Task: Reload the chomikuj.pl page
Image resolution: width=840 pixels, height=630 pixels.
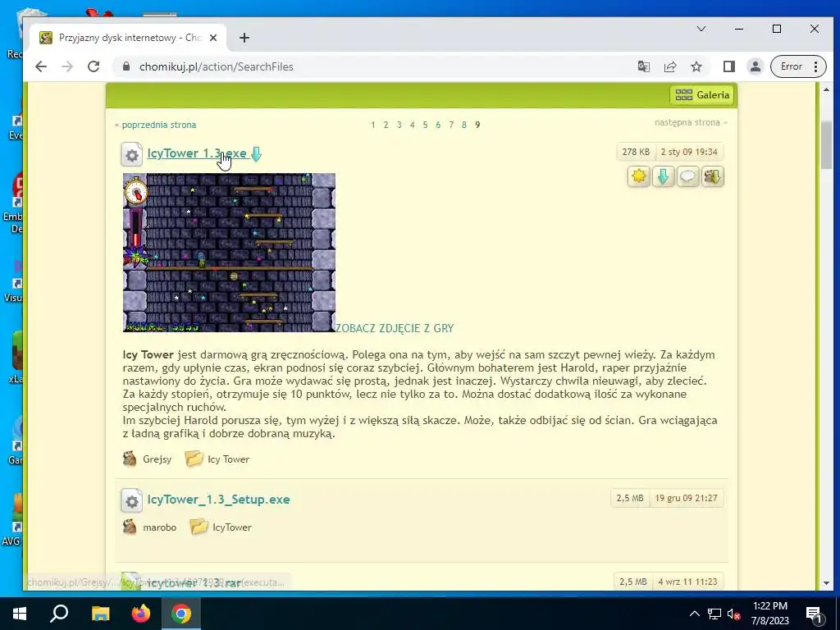Action: (x=94, y=66)
